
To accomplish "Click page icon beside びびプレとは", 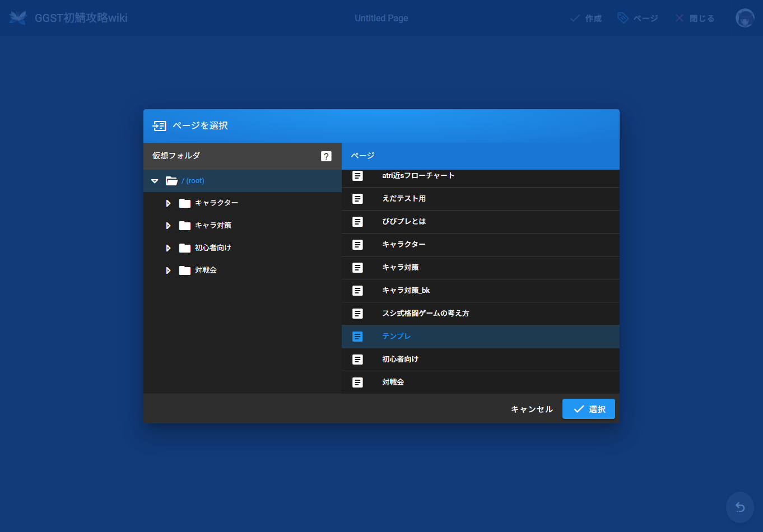I will [x=357, y=222].
